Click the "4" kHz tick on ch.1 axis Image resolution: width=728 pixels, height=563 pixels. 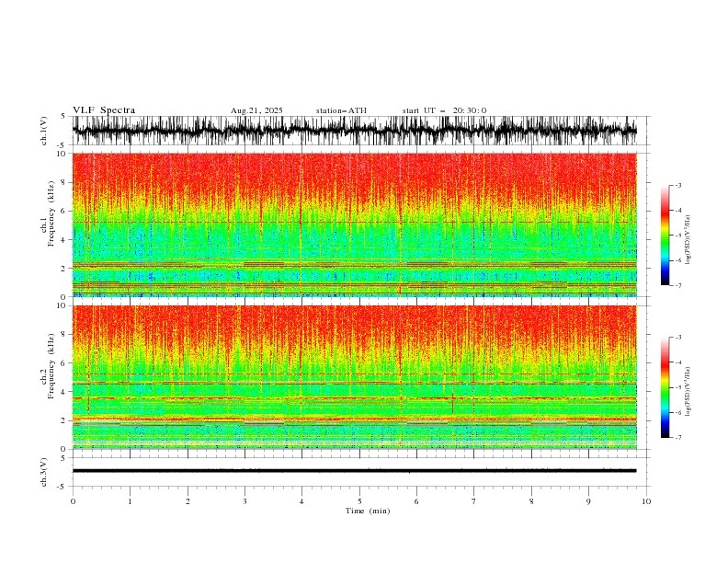64,240
